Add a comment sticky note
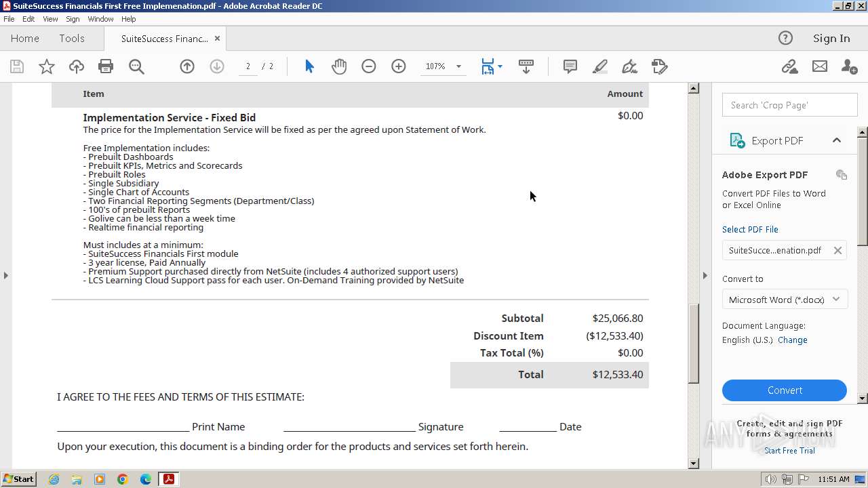868x488 pixels. [x=570, y=66]
